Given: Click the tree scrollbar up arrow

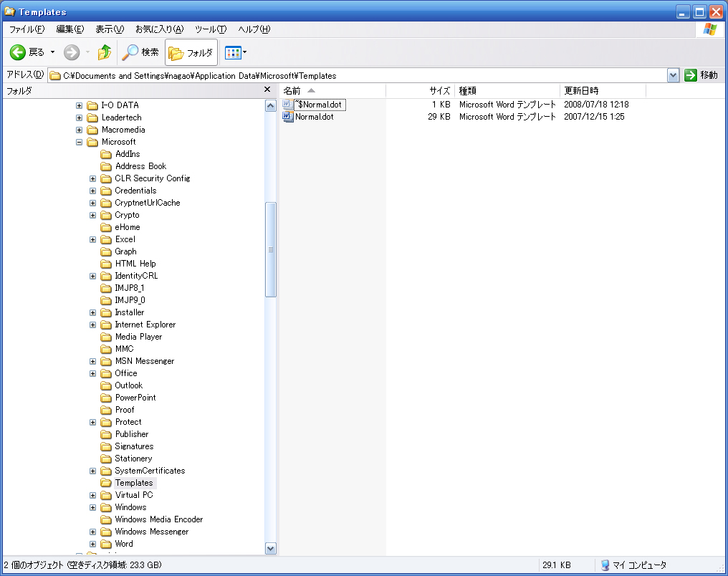Looking at the screenshot, I should click(x=271, y=106).
